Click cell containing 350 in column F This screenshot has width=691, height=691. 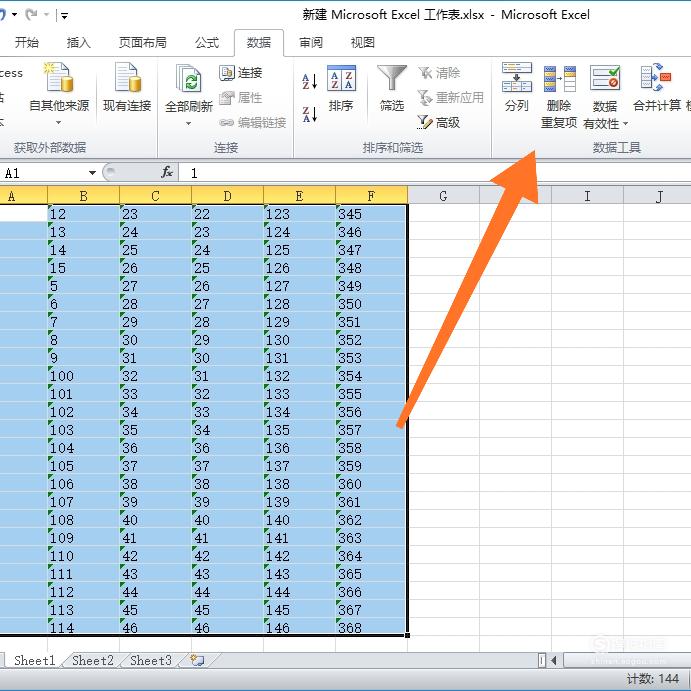click(x=371, y=304)
